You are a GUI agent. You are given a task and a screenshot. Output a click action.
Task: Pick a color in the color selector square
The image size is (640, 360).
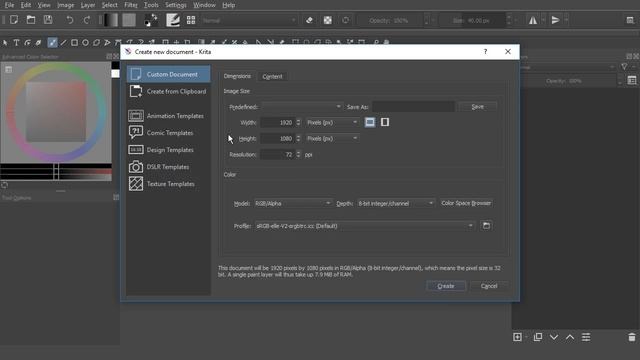click(x=56, y=111)
